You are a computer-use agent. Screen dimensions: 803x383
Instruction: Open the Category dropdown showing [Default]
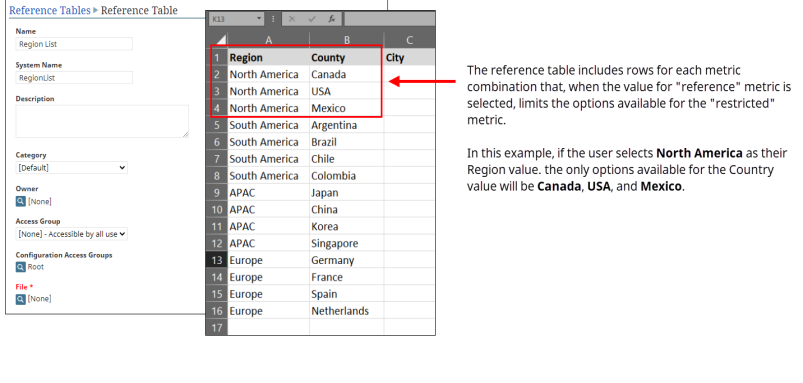click(x=72, y=167)
